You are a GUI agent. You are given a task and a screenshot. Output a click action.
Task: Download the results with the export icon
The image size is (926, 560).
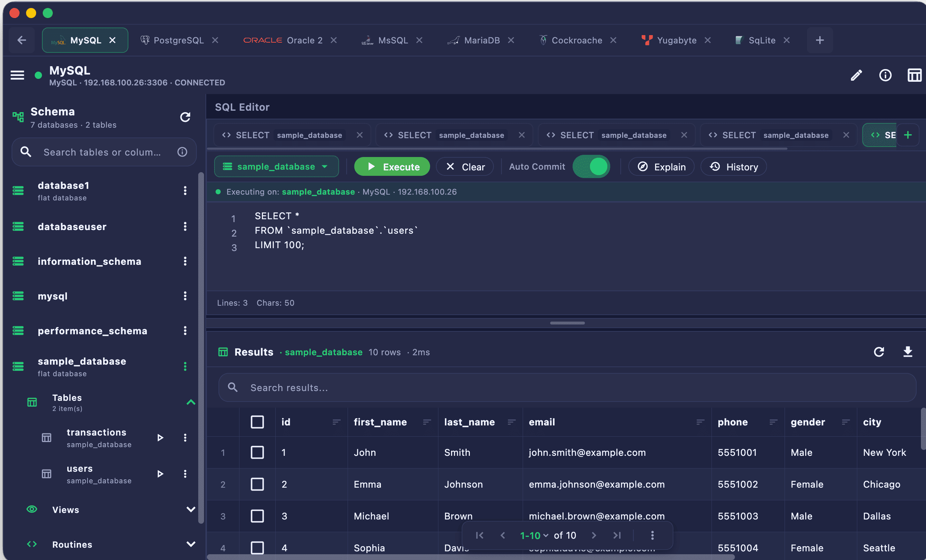(x=908, y=352)
